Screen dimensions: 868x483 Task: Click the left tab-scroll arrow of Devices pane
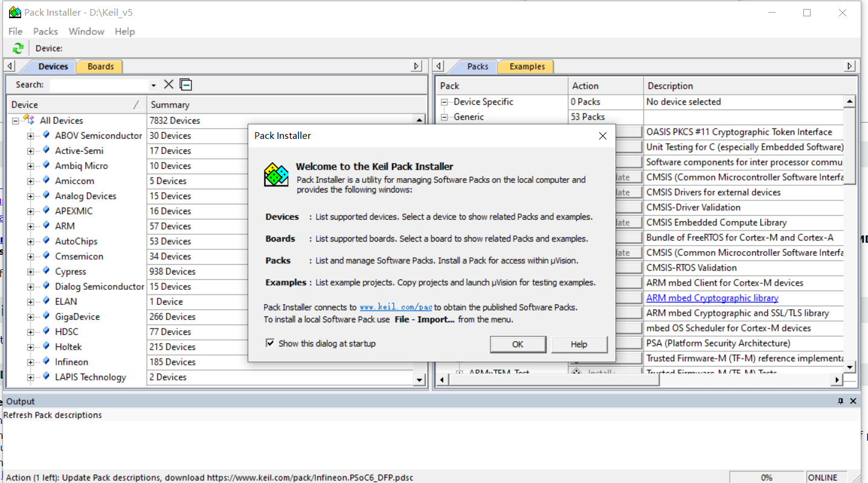10,66
